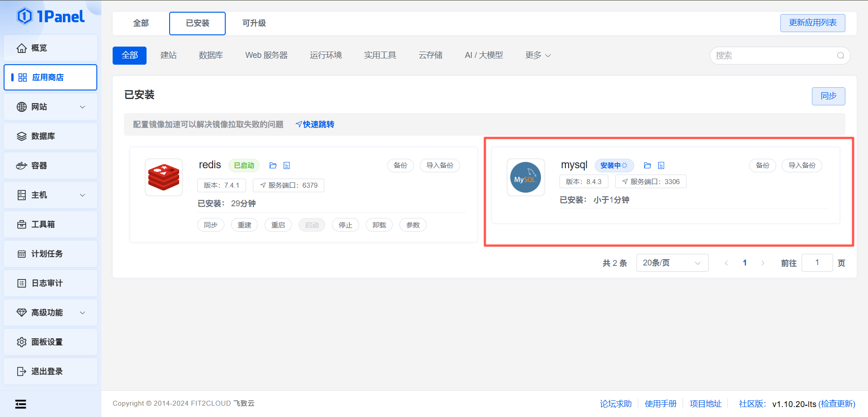
Task: Jump to mysql 服务端口 3306
Action: tap(651, 182)
